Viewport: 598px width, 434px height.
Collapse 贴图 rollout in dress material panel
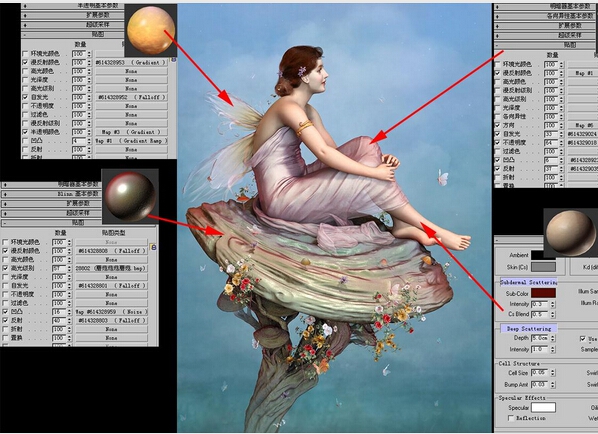[545, 45]
